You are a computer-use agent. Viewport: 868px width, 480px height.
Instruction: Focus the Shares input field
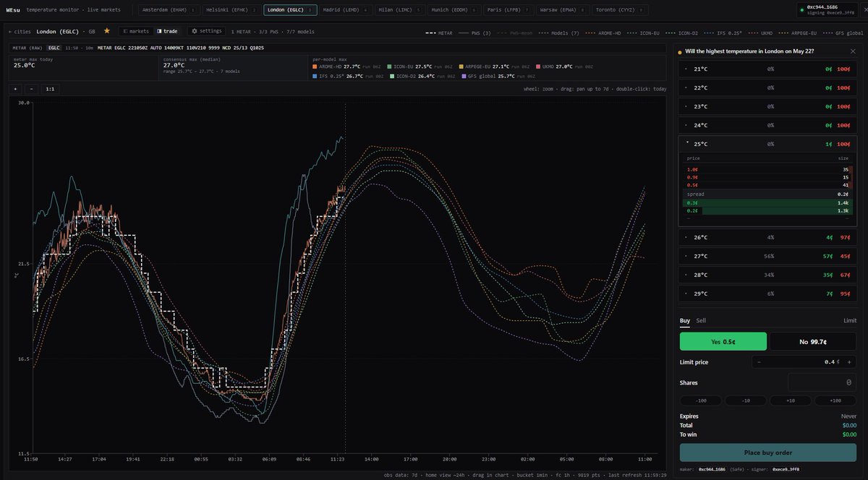pos(822,382)
